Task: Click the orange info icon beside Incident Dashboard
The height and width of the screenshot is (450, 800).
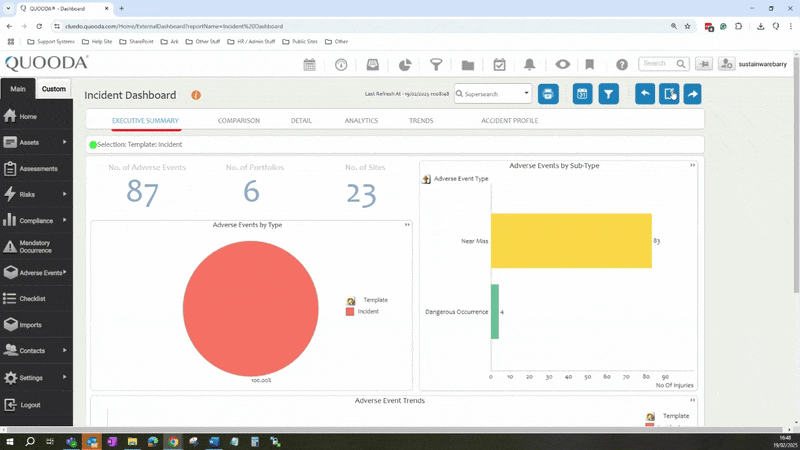Action: coord(196,95)
